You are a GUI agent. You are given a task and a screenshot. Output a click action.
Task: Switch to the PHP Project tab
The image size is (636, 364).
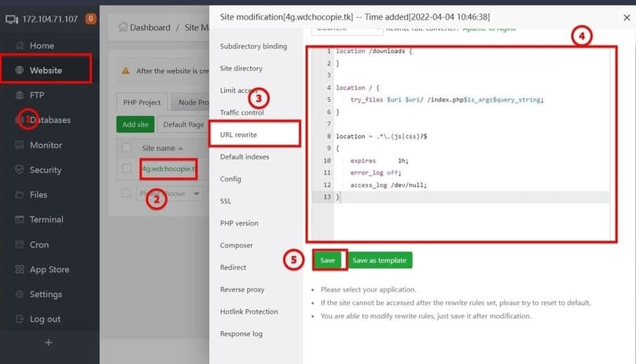coord(142,102)
